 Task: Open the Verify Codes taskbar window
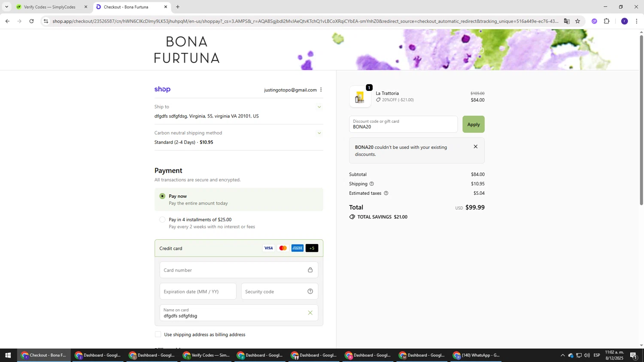tap(207, 355)
